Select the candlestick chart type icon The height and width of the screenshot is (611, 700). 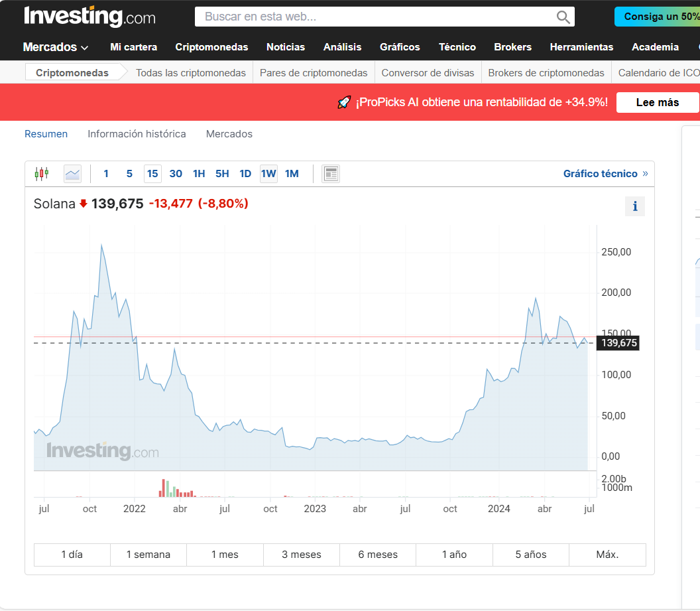pyautogui.click(x=42, y=174)
